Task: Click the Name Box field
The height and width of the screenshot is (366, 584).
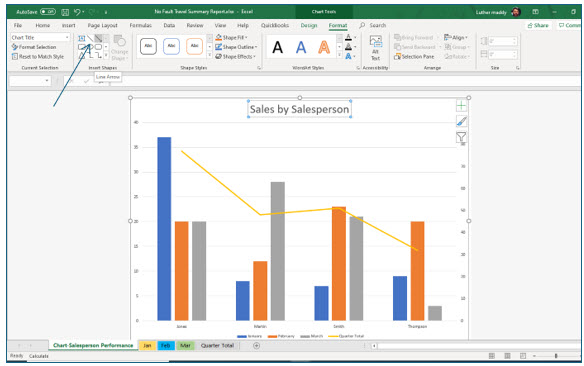Action: [29, 81]
